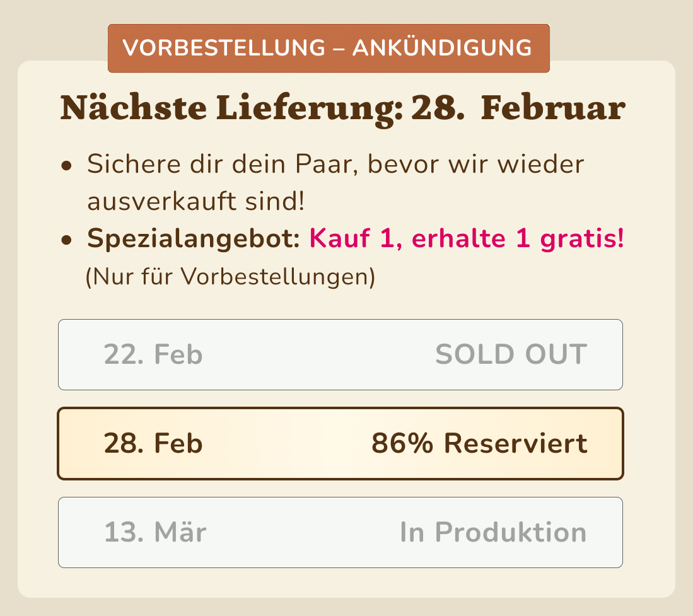Image resolution: width=693 pixels, height=616 pixels.
Task: Click the SOLD OUT status label
Action: pyautogui.click(x=511, y=354)
